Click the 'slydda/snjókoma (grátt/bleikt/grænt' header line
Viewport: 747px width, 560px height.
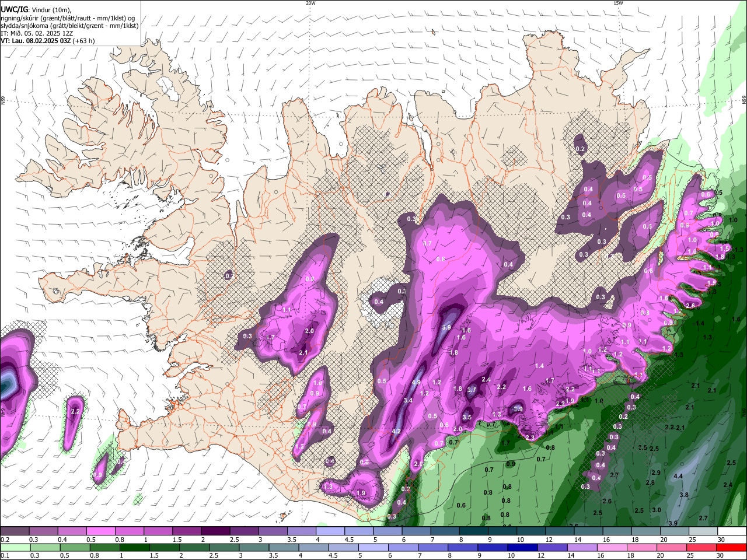pyautogui.click(x=69, y=26)
